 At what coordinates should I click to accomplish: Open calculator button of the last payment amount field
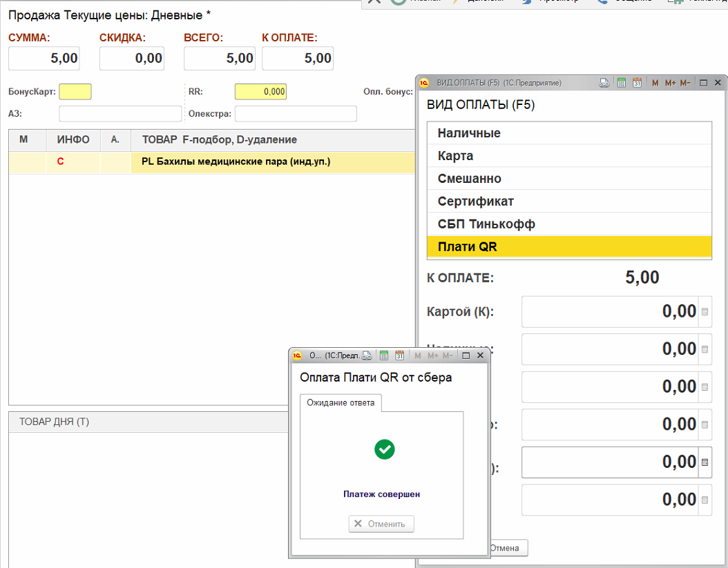[x=705, y=500]
